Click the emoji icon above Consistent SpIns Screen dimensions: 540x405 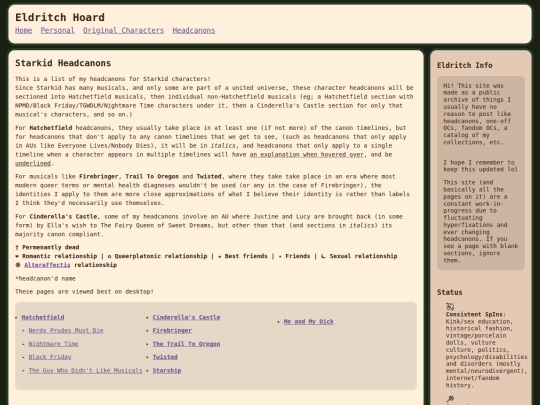450,307
